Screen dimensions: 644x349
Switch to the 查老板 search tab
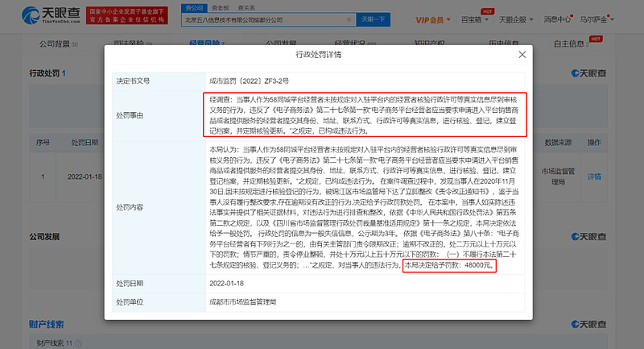pyautogui.click(x=220, y=8)
